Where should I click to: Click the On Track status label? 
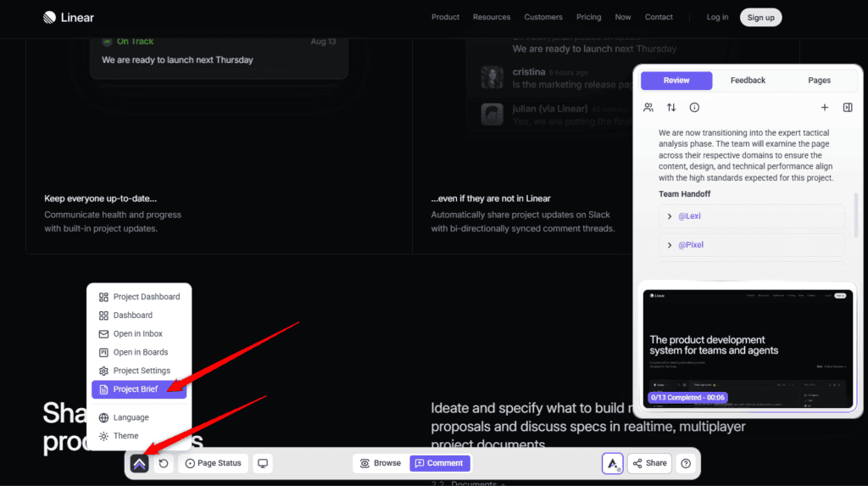[x=135, y=42]
